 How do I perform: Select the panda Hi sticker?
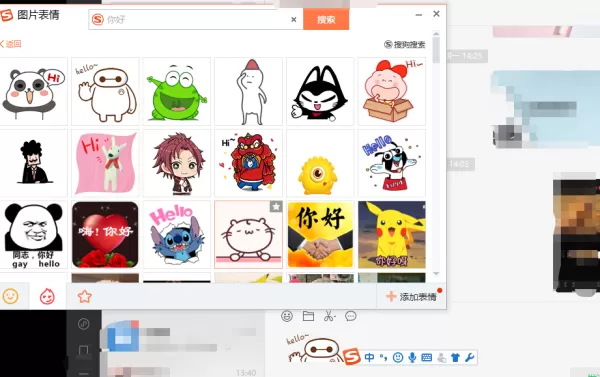[x=34, y=91]
